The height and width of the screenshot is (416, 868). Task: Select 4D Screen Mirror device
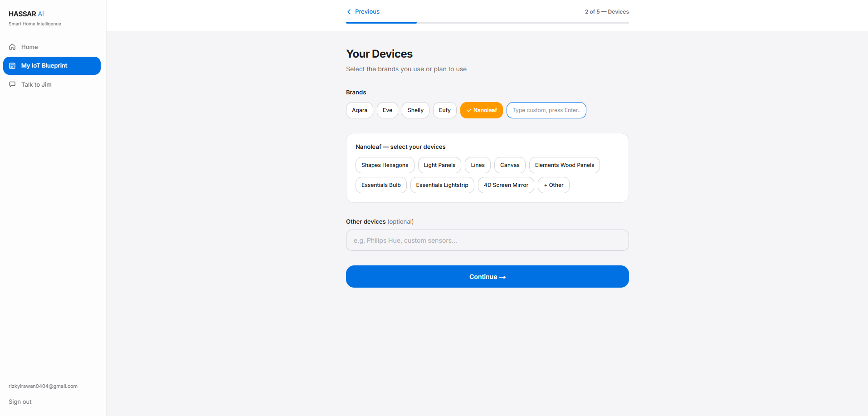click(506, 185)
